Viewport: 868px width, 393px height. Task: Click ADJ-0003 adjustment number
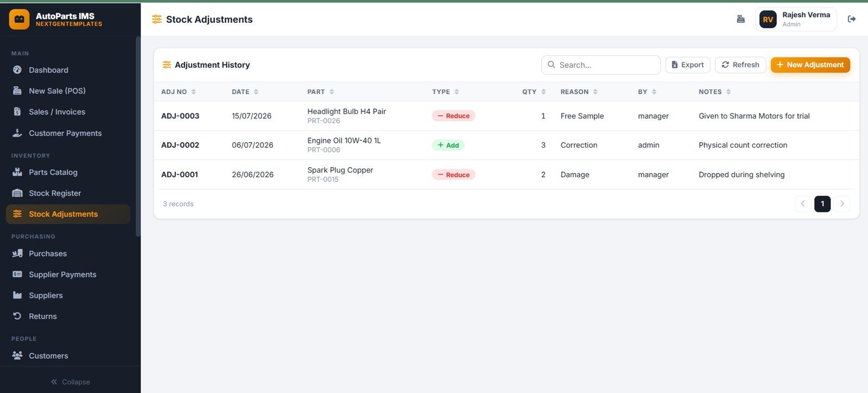pyautogui.click(x=180, y=116)
